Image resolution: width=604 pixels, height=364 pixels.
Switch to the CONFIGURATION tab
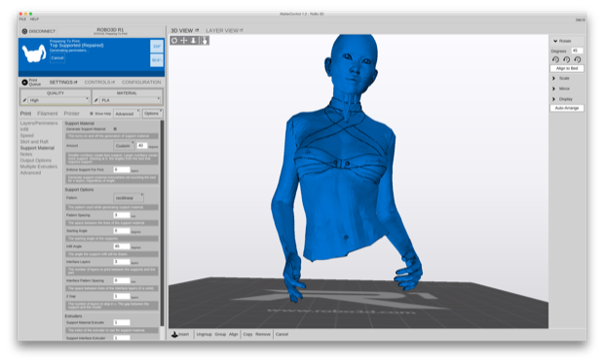coord(141,83)
